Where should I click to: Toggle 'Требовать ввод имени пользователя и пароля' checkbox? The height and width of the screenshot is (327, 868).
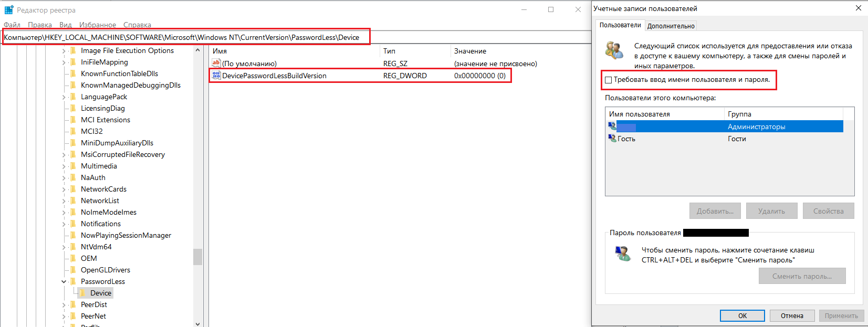(x=609, y=80)
